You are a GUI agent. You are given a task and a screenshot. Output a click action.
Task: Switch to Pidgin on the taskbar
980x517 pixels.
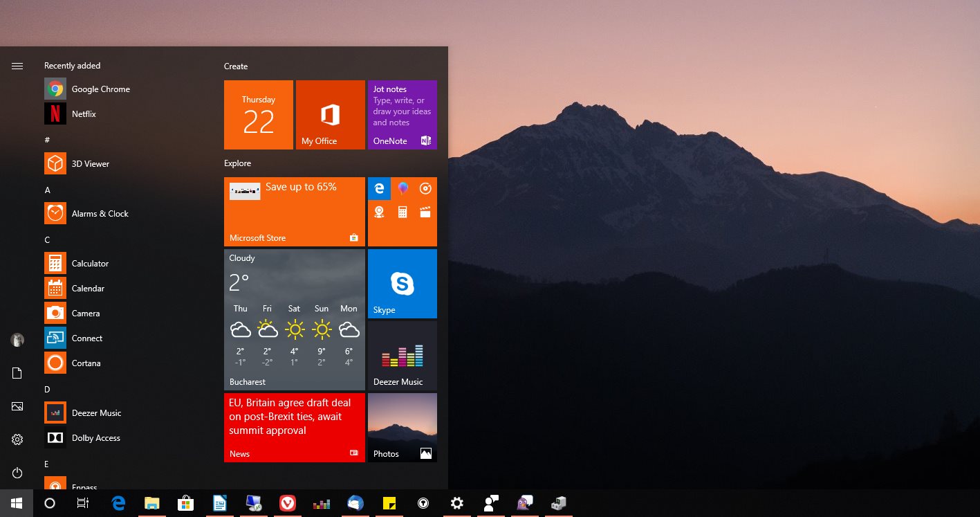525,503
